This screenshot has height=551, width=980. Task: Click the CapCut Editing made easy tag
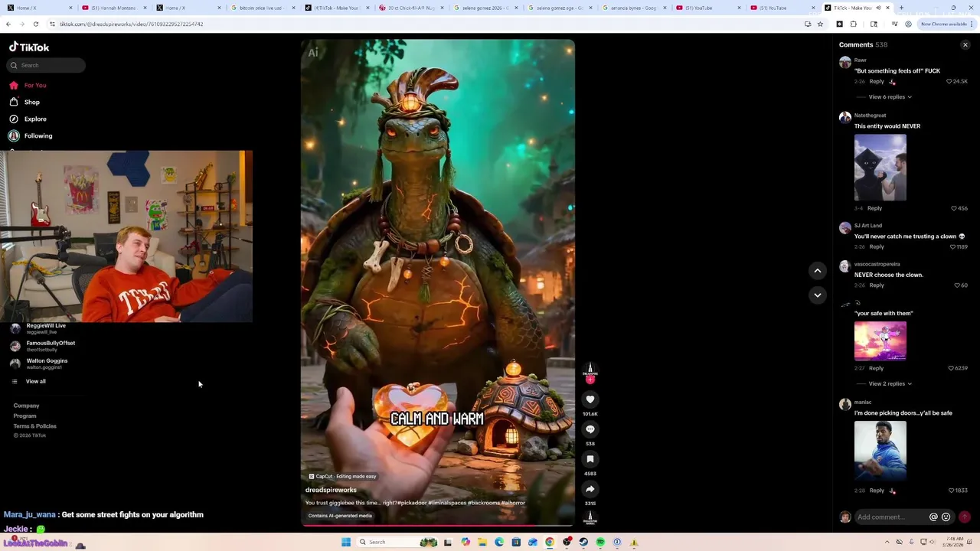[342, 476]
